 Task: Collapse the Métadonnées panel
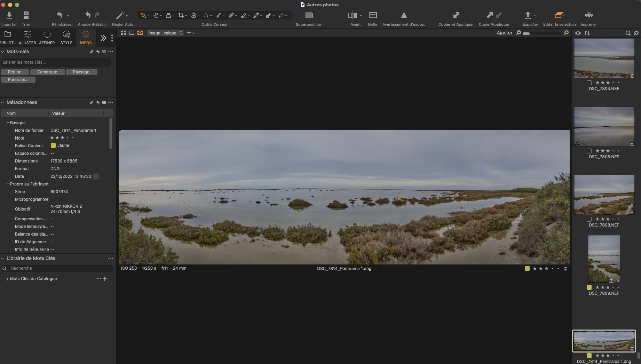pos(2,102)
